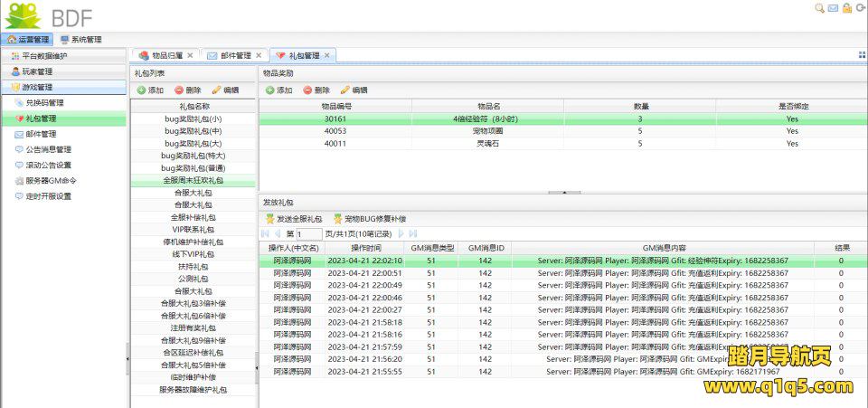Click the lock icon in top-right header
Screen dimensions: 868x408
(846, 8)
